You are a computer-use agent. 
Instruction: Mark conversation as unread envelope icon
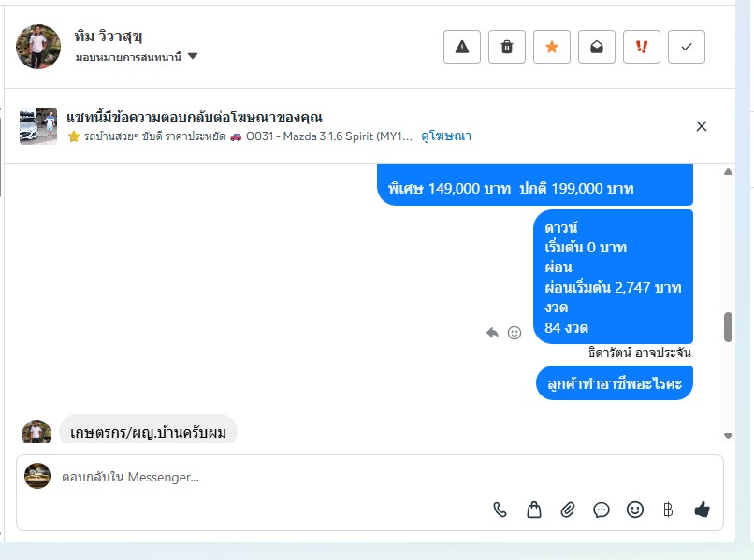pos(596,47)
